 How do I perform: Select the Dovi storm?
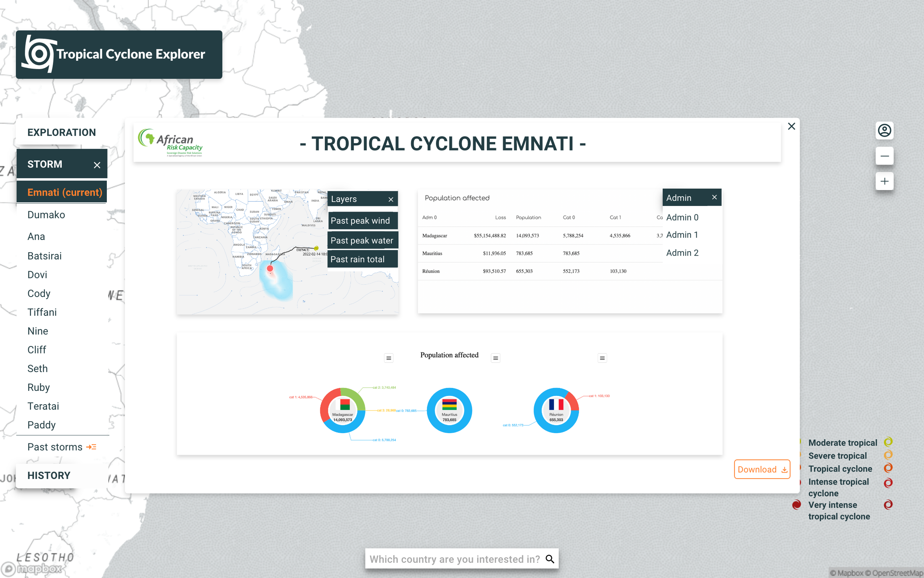[37, 275]
